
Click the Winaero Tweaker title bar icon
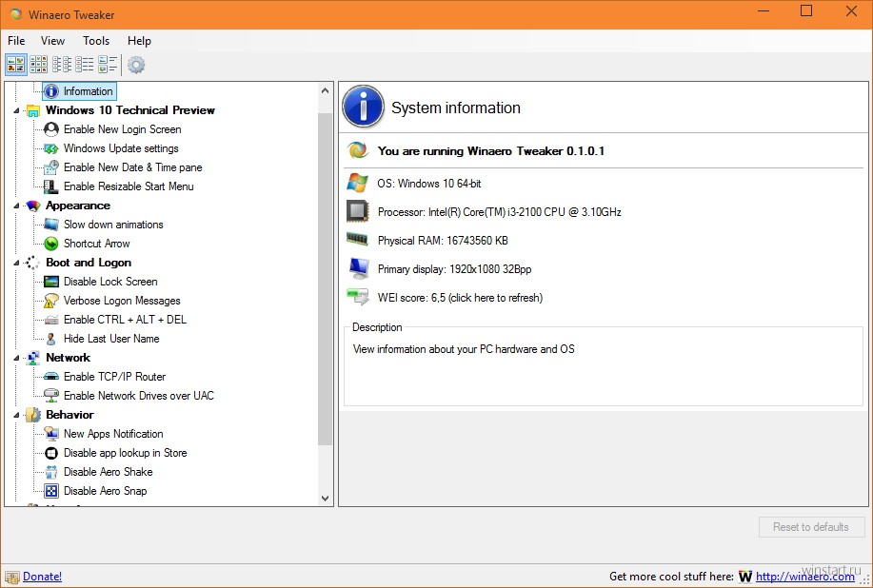(16, 14)
